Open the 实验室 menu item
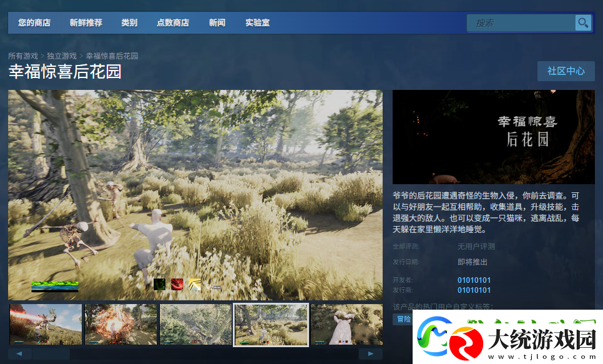Viewport: 603px width, 364px height. (x=258, y=22)
